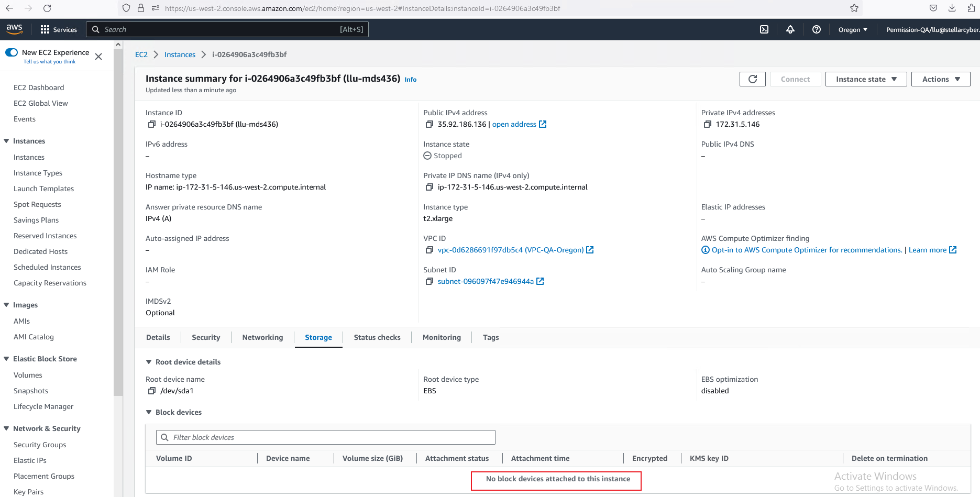980x497 pixels.
Task: Collapse the Root device details section
Action: point(149,362)
